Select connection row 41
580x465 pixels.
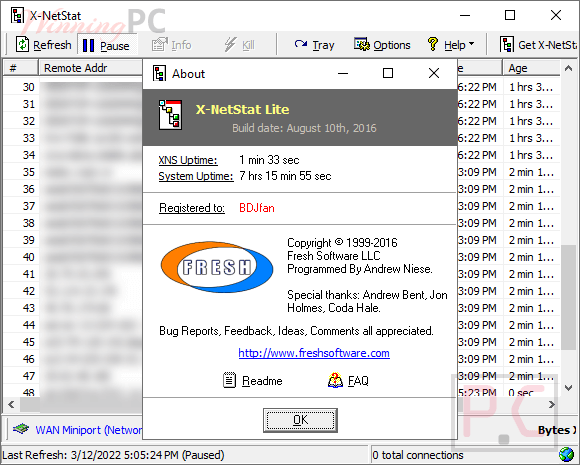73,274
